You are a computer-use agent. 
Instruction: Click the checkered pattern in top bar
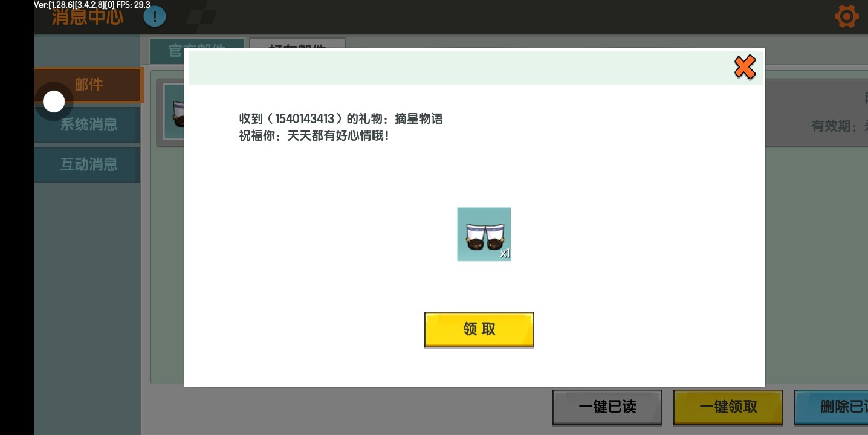[201, 16]
